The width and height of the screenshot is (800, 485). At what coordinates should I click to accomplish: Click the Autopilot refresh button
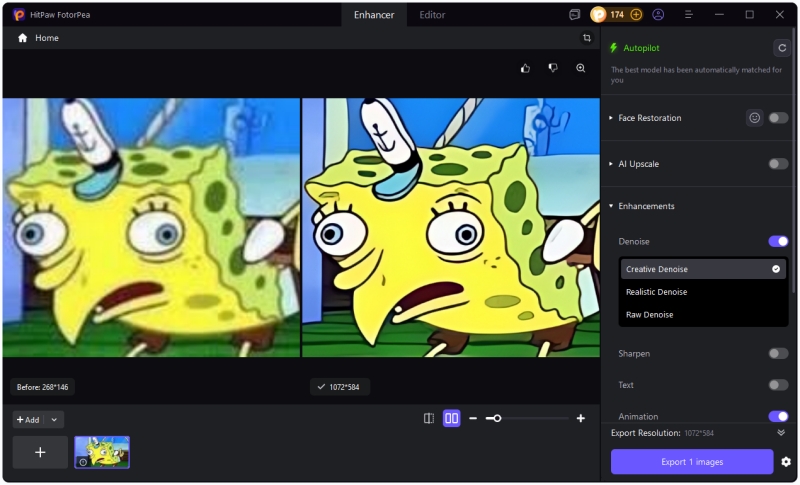point(782,48)
